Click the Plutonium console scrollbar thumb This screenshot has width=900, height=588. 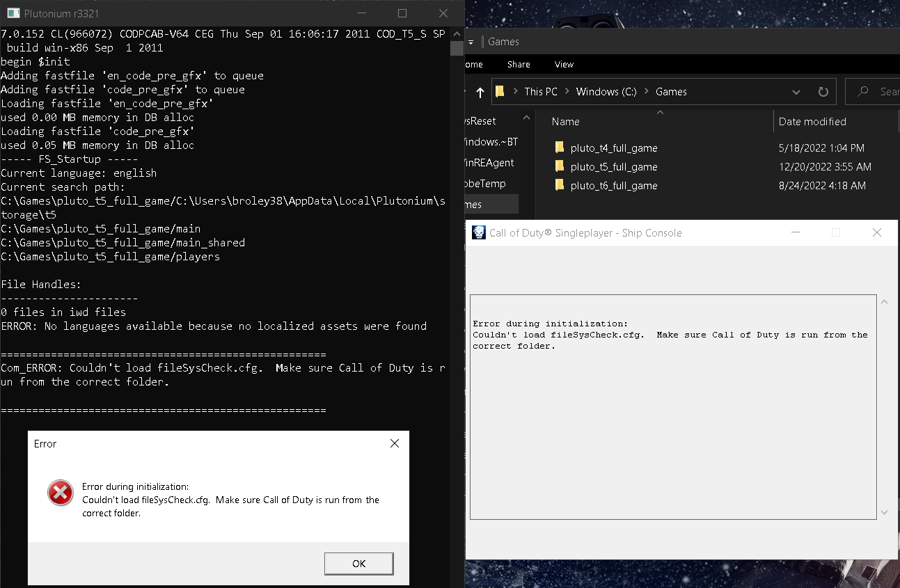pos(457,48)
